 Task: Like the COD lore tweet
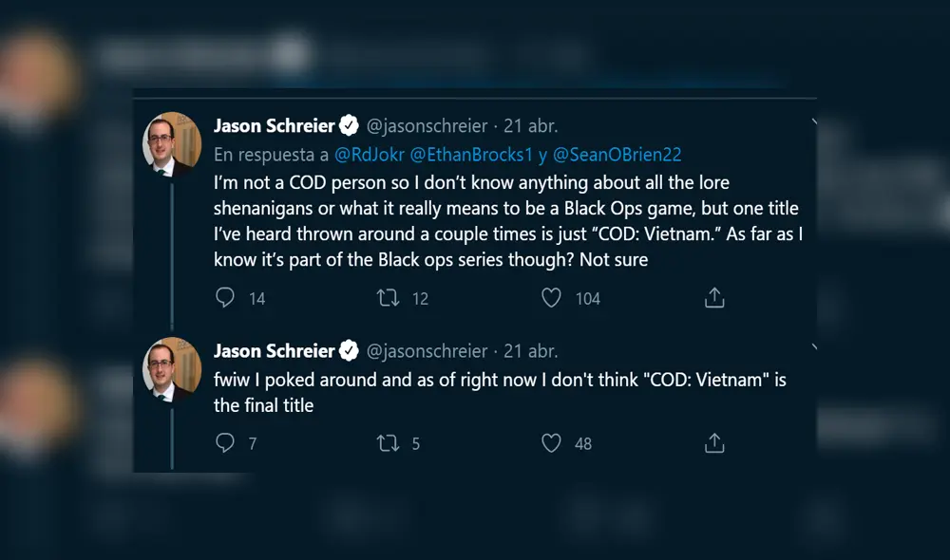point(550,298)
